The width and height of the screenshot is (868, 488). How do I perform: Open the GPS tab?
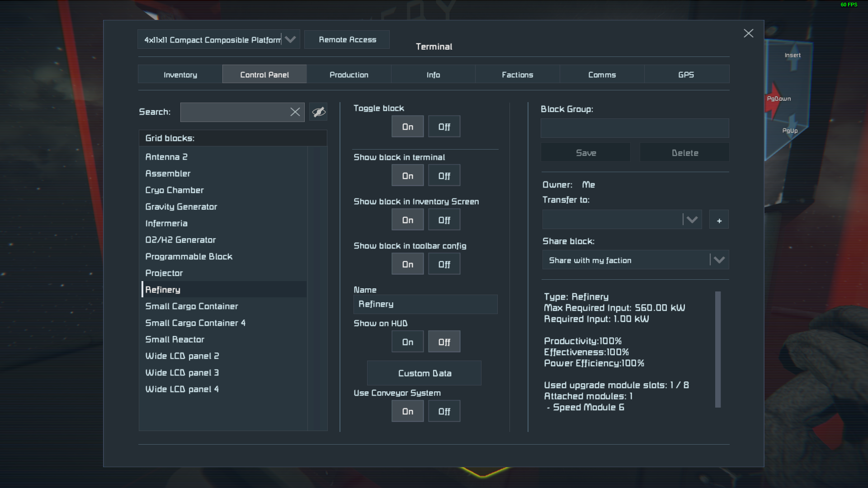686,75
